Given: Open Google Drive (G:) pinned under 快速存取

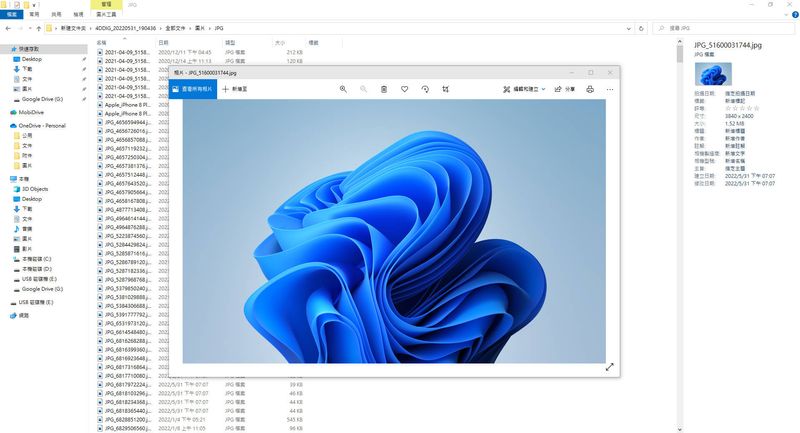Looking at the screenshot, I should 42,99.
